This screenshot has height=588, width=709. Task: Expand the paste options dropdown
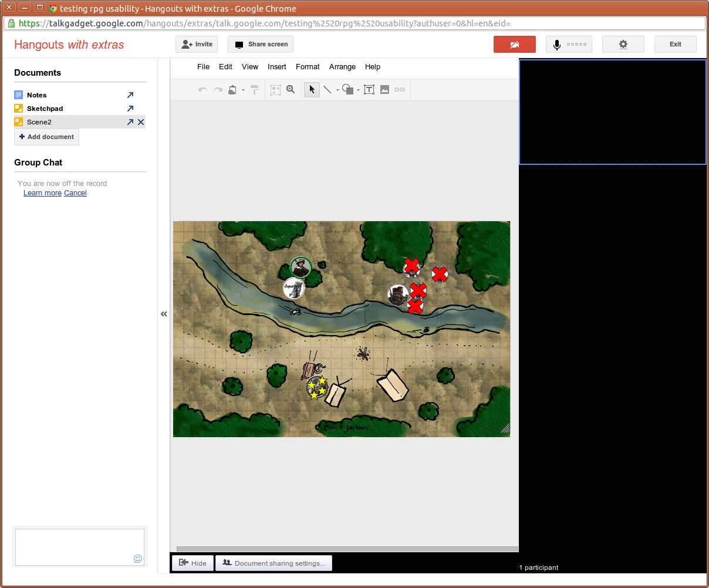[x=243, y=90]
